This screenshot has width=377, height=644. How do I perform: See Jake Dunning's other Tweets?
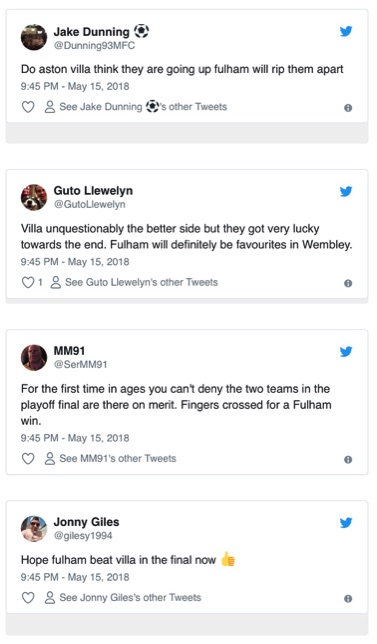(x=136, y=107)
